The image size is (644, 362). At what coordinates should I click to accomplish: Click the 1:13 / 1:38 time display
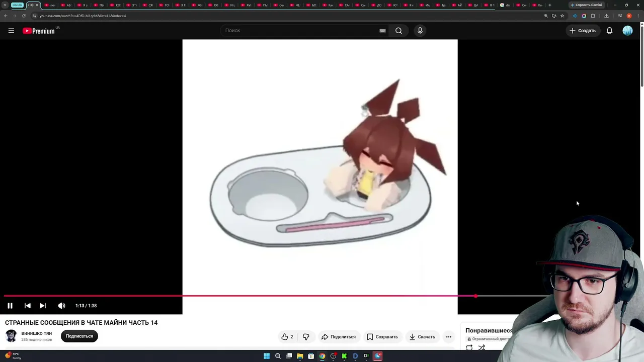tap(86, 306)
